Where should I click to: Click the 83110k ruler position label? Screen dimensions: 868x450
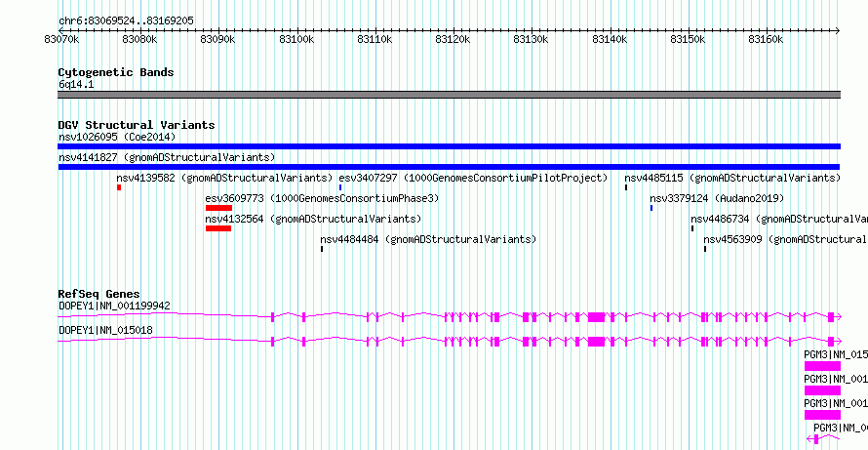coord(375,39)
